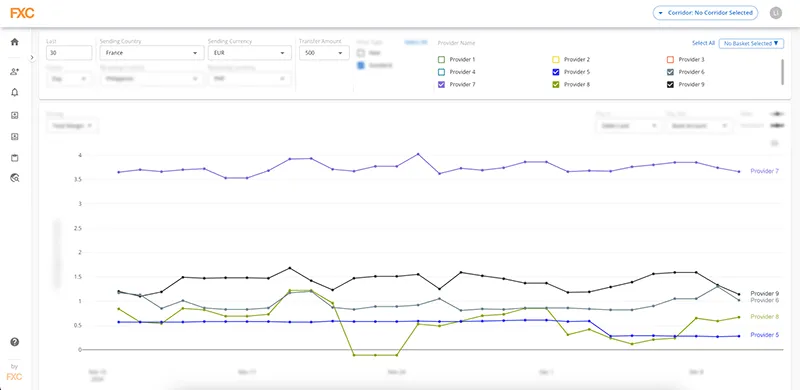Viewport: 800px width, 390px height.
Task: Open the blurred receiving currency dropdown
Action: [249, 79]
